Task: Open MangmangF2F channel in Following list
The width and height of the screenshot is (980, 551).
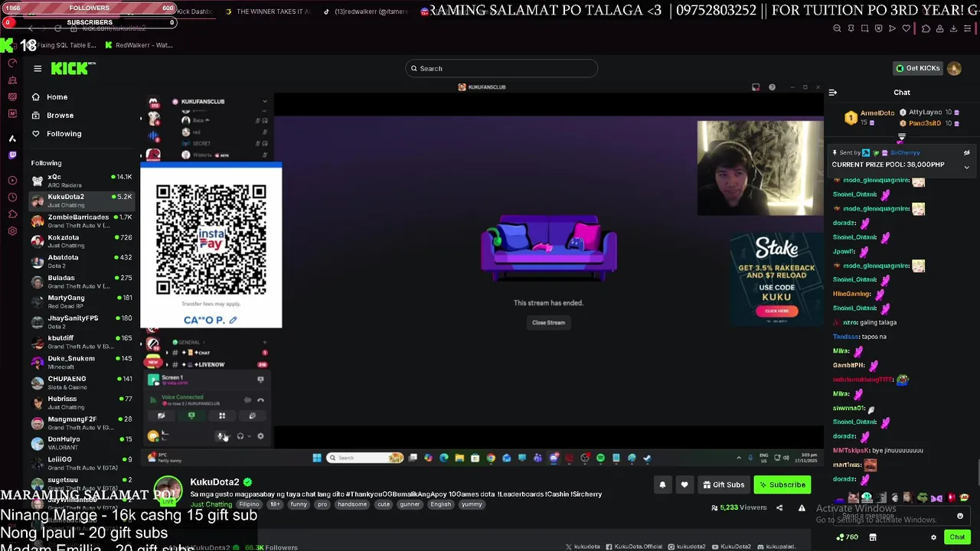Action: click(x=81, y=423)
